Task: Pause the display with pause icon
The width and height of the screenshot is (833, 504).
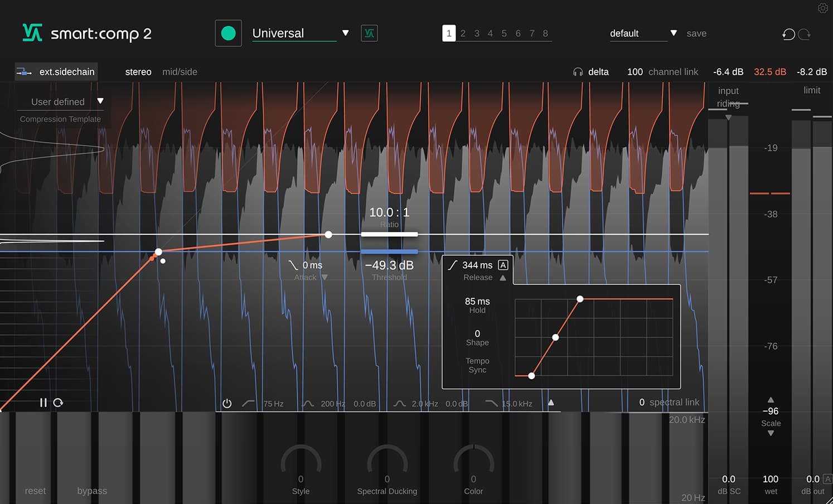Action: click(43, 403)
